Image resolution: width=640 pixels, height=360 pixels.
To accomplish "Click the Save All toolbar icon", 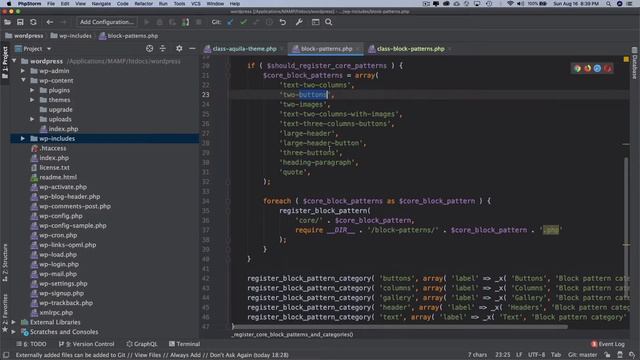I will 20,22.
